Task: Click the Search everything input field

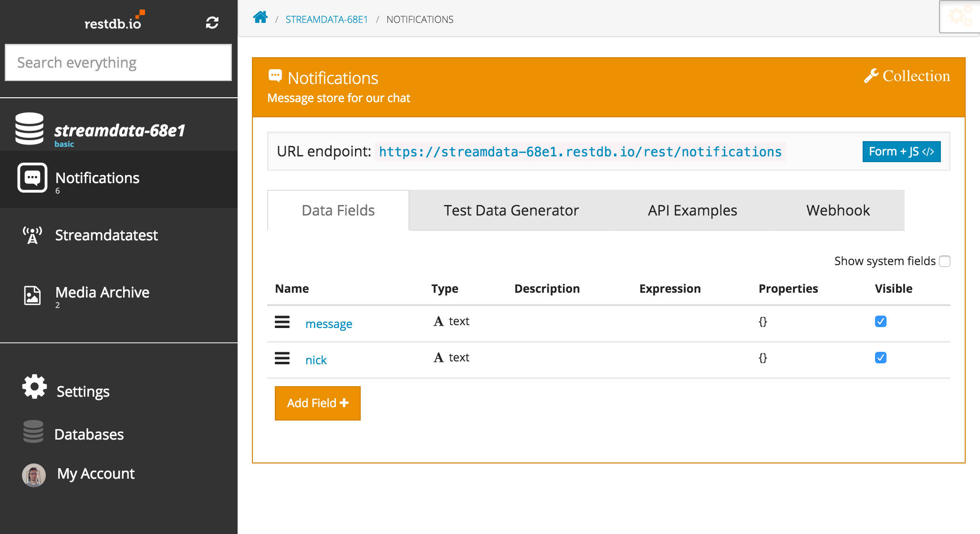Action: pos(118,62)
